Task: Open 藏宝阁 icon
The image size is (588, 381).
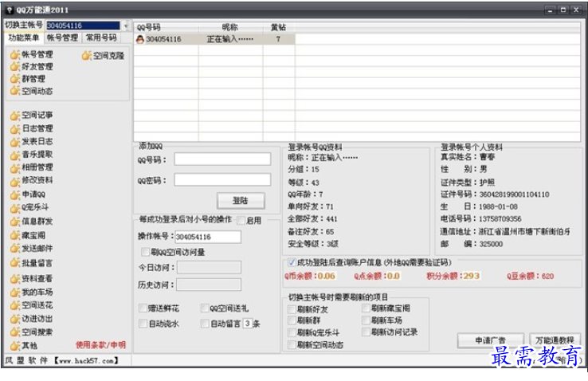Action: 15,235
